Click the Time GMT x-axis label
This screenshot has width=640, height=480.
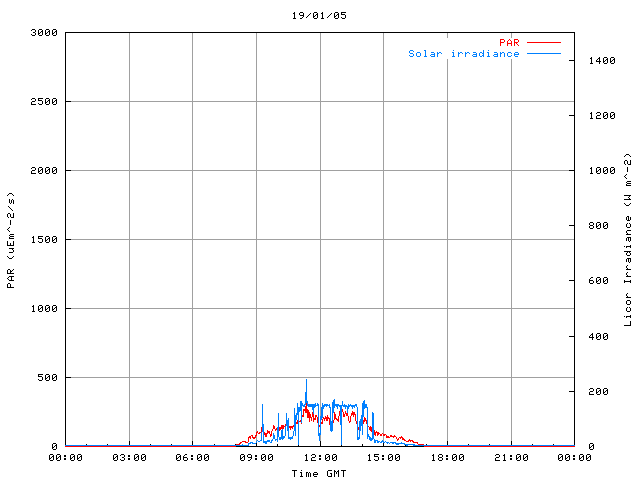pos(319,473)
